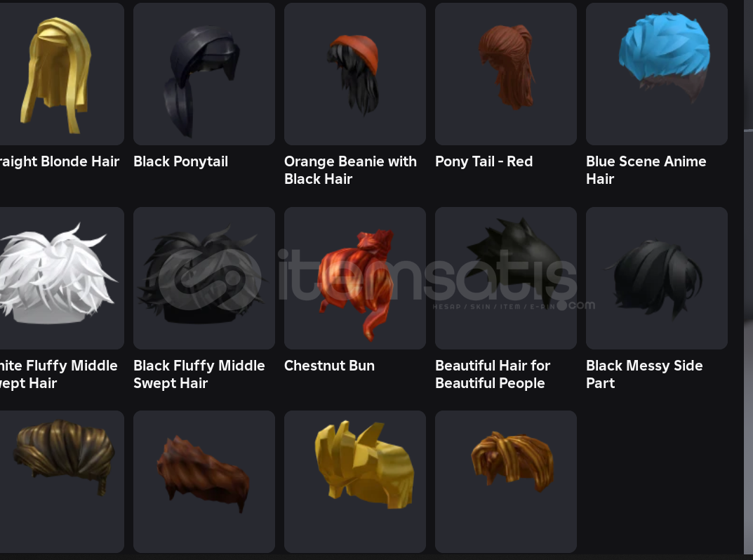
Task: Select the Blue Scene Anime Hair image
Action: [x=656, y=74]
